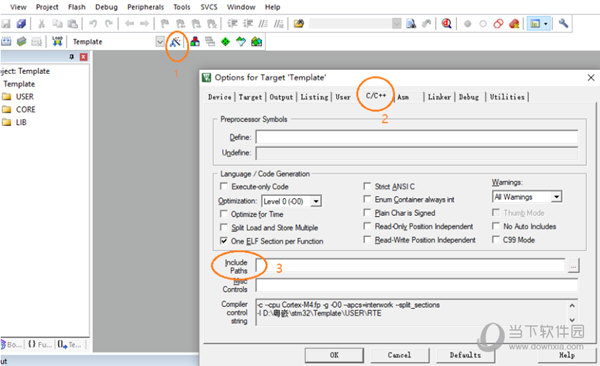Image resolution: width=600 pixels, height=366 pixels.
Task: Click the Cancel button
Action: 399,355
